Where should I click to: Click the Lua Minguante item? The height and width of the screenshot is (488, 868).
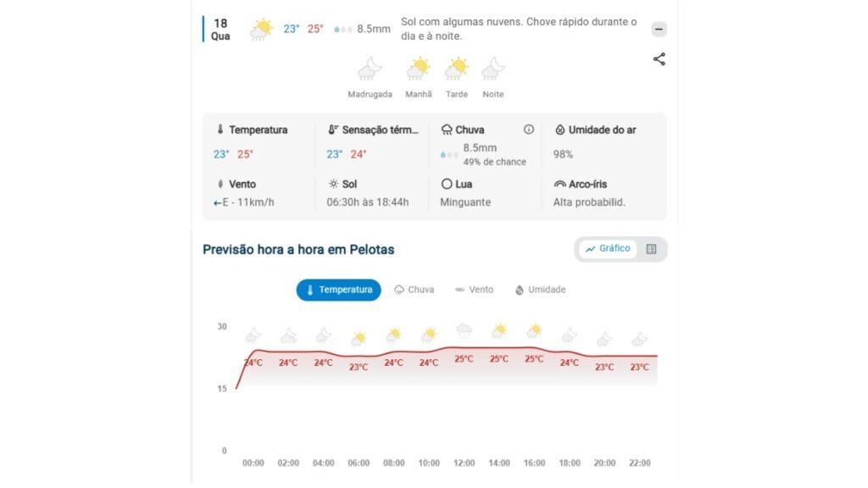pos(465,193)
